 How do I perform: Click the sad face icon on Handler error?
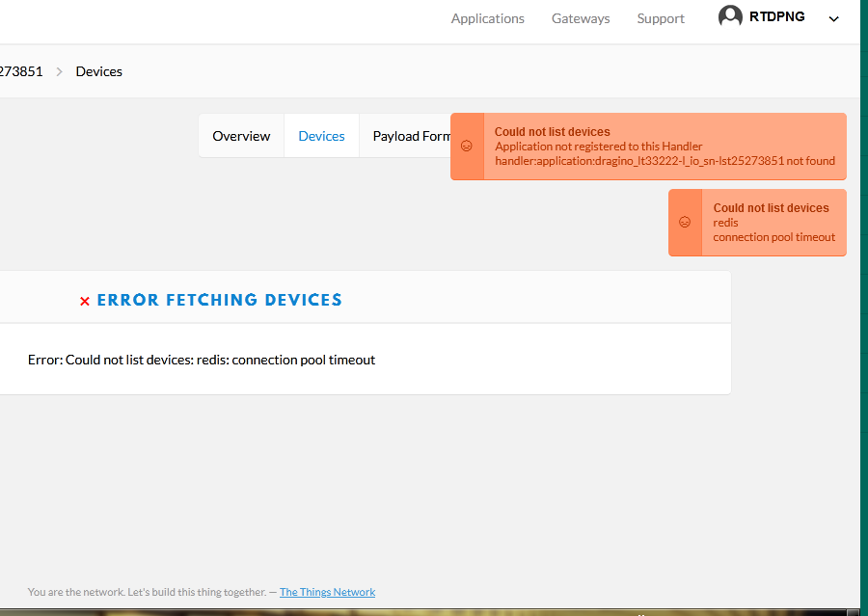pyautogui.click(x=467, y=147)
